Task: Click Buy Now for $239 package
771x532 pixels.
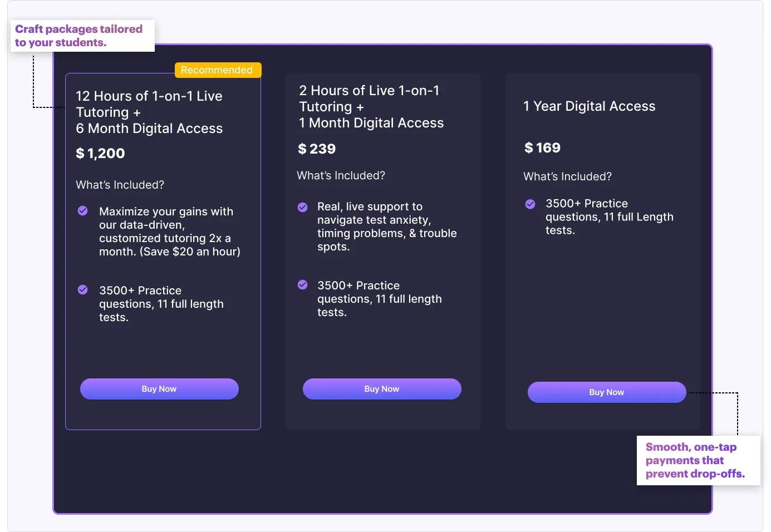Action: [x=382, y=389]
